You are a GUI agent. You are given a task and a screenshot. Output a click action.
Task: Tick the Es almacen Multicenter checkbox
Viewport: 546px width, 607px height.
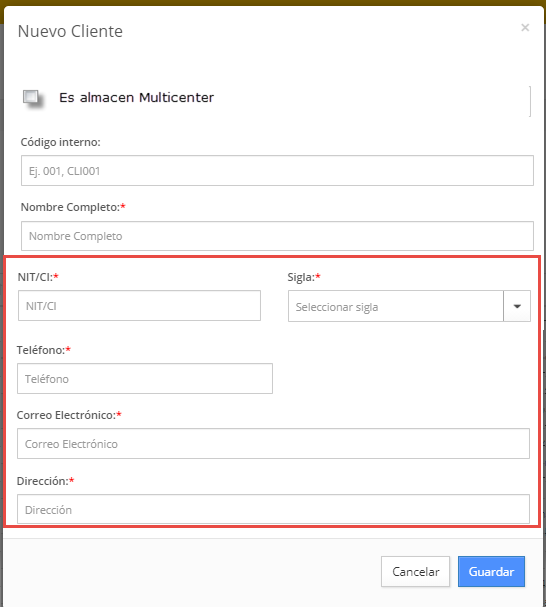[x=31, y=96]
